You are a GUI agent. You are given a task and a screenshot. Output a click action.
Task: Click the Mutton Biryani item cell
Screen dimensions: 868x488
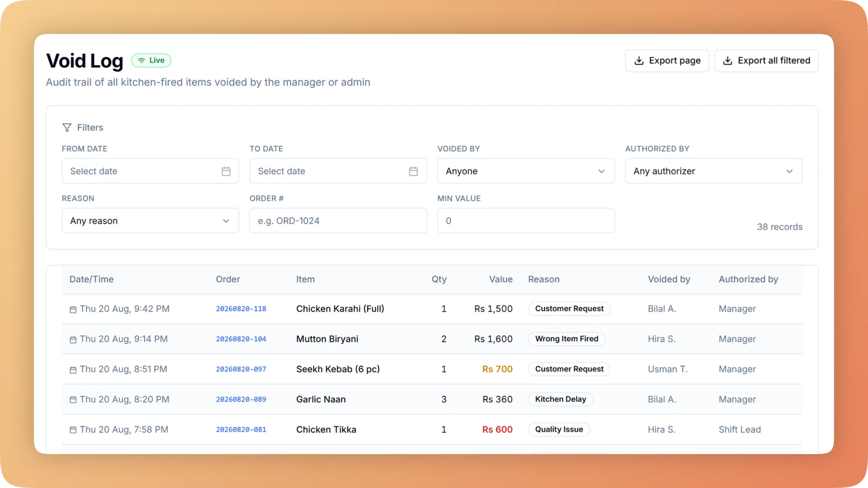[x=327, y=339]
